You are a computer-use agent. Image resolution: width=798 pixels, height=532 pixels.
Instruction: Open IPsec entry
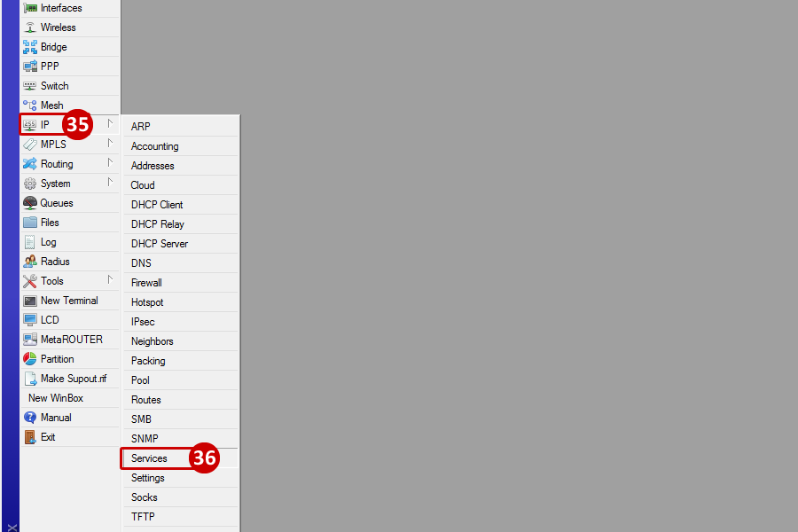[x=181, y=322]
